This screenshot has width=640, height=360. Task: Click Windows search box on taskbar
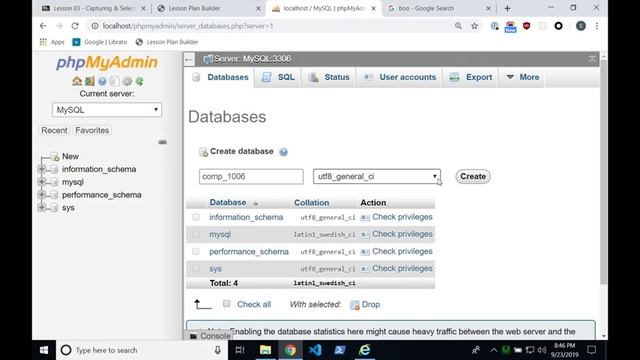141,350
